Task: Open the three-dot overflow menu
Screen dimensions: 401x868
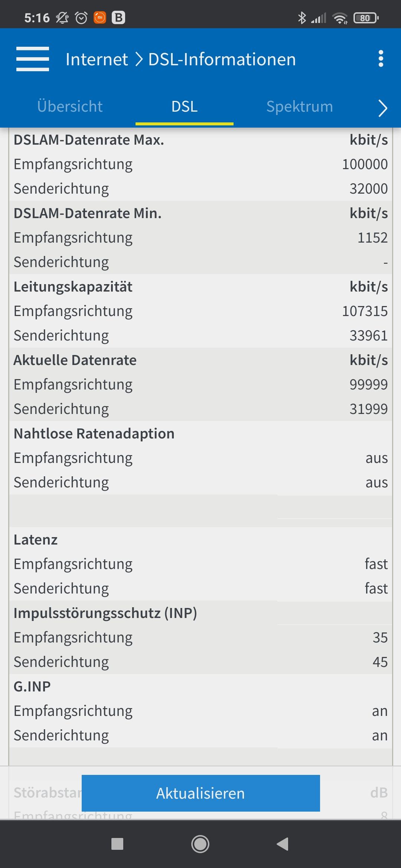Action: point(381,59)
